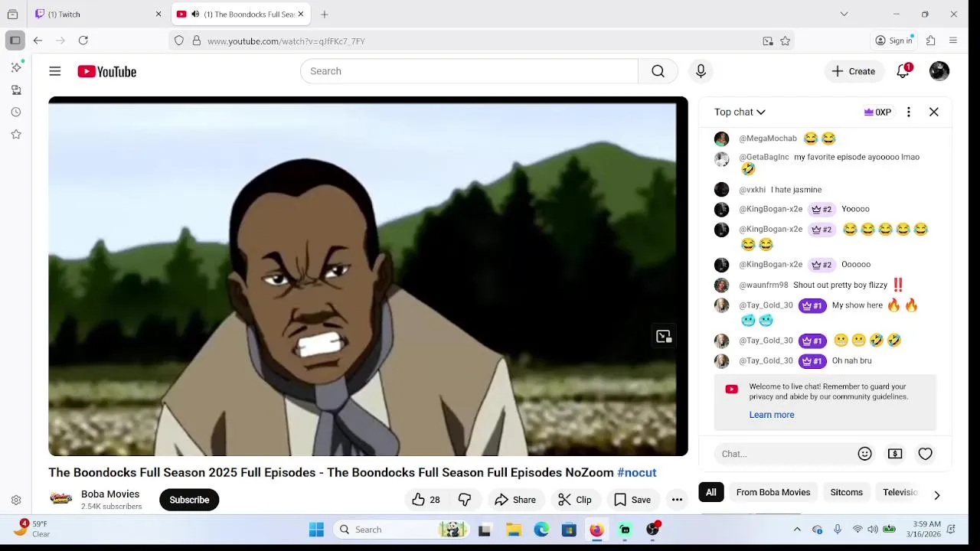The height and width of the screenshot is (551, 980).
Task: Subscribe to Boba Movies channel
Action: 189,500
